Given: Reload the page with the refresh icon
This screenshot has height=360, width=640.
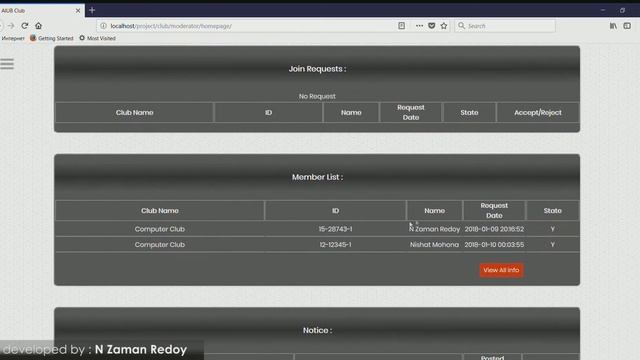Looking at the screenshot, I should [24, 26].
